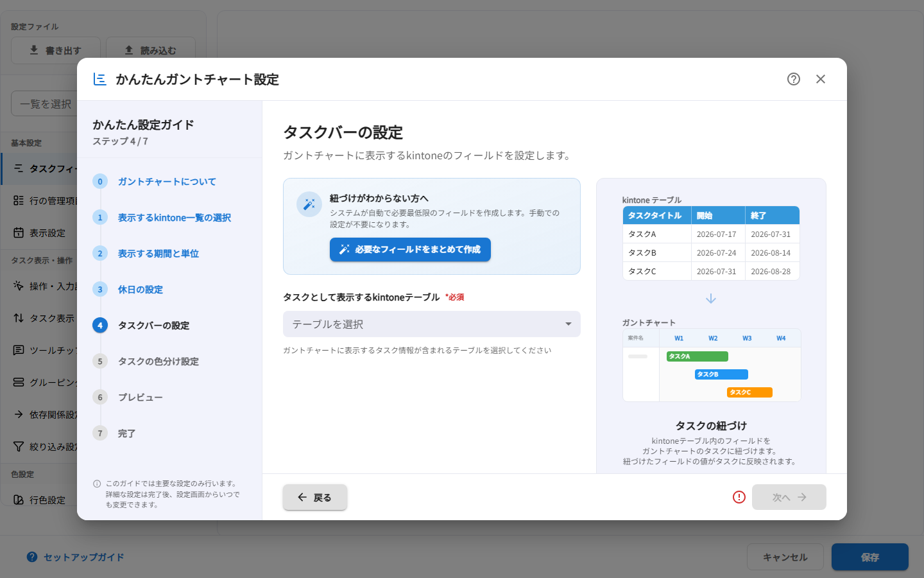Click step 7 number circle in the guide

click(x=100, y=433)
